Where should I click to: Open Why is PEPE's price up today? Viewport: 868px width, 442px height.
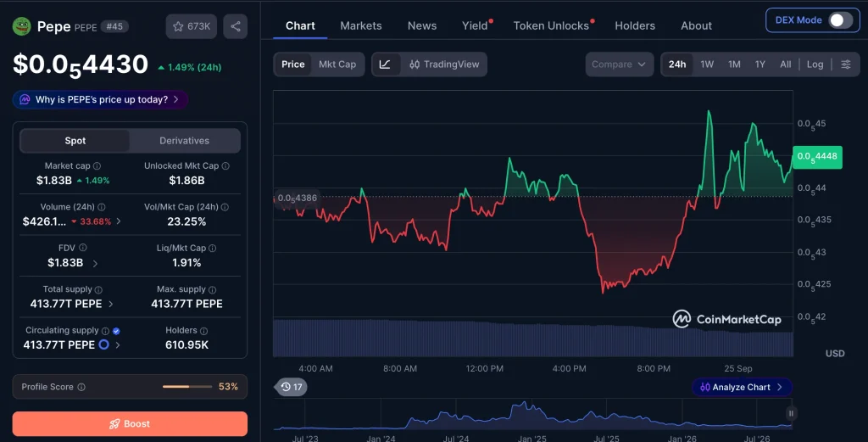tap(100, 100)
